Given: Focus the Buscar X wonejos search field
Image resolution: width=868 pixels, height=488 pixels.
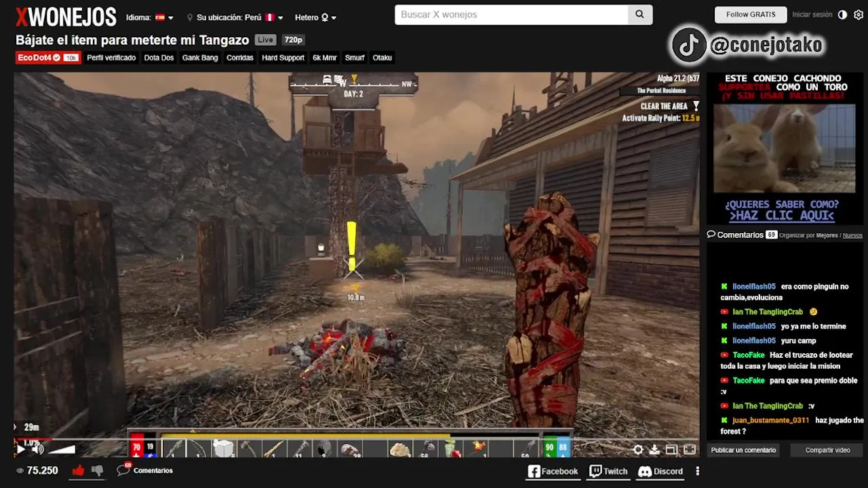Looking at the screenshot, I should coord(511,15).
